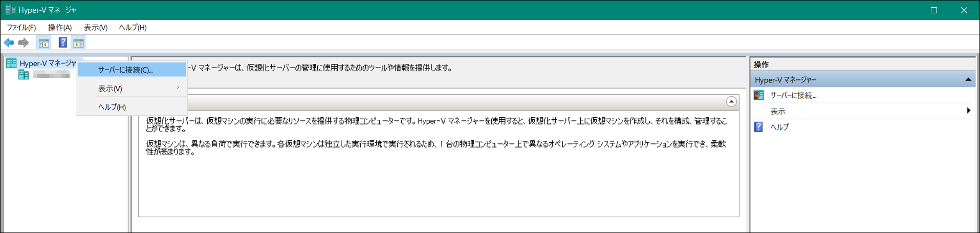Open the ファイル(F) menu
The height and width of the screenshot is (233, 980).
coord(21,28)
